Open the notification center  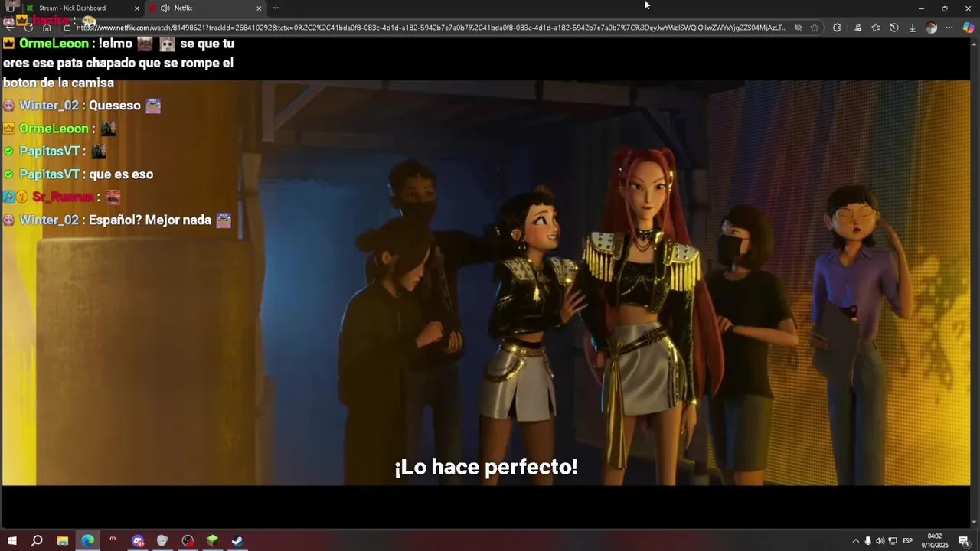[x=964, y=541]
